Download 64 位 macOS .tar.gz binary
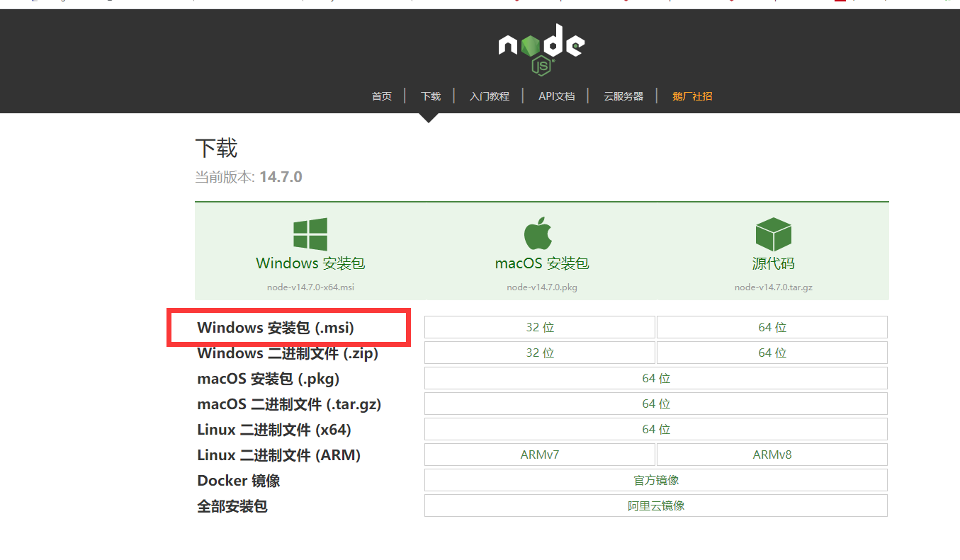Viewport: 960px width, 560px height. coord(656,404)
